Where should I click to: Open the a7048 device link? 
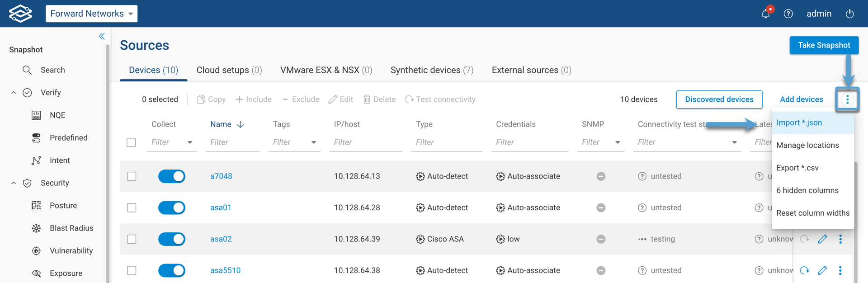coord(221,176)
